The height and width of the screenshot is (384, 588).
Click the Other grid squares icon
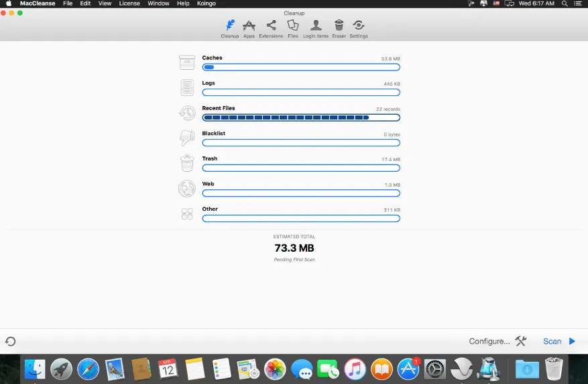point(187,214)
